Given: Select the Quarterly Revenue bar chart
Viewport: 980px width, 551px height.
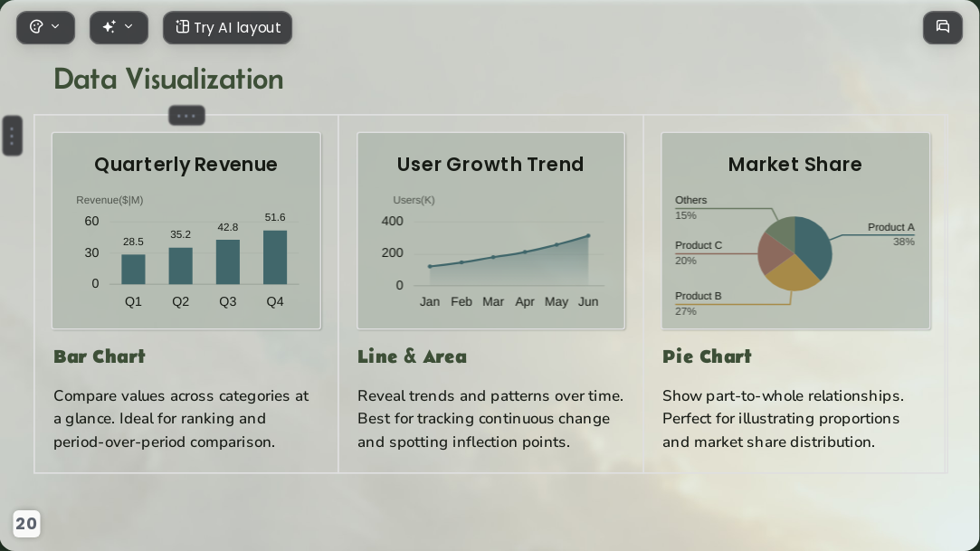Looking at the screenshot, I should (186, 231).
